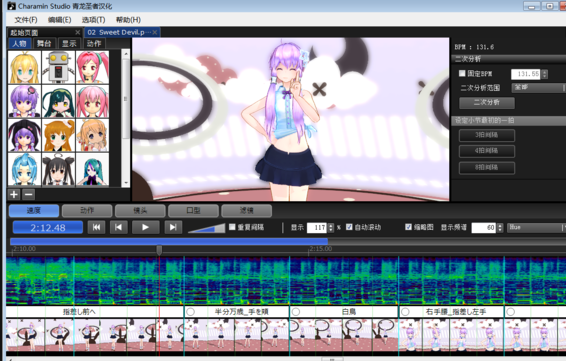Click the 二次分析 button
The image size is (566, 361).
487,103
